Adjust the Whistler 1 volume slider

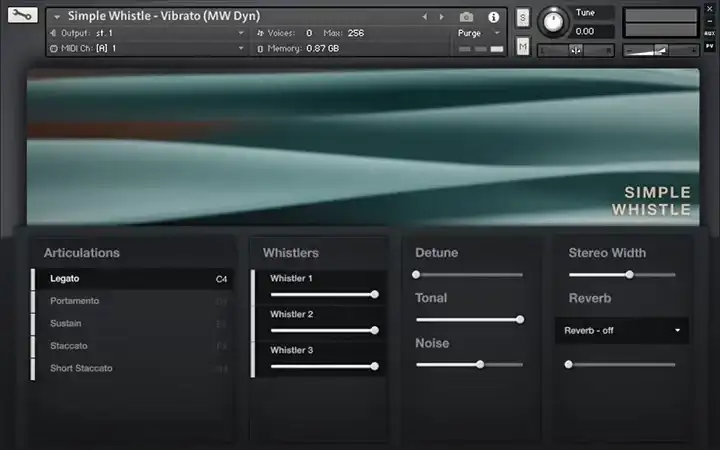click(324, 294)
